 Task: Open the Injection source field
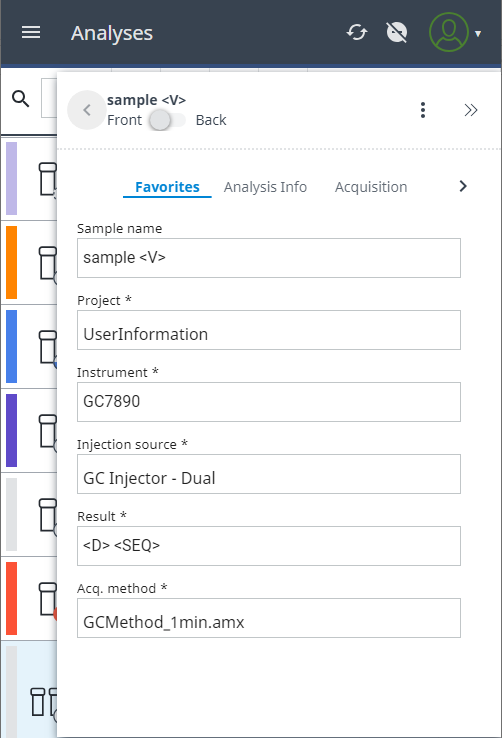click(269, 474)
